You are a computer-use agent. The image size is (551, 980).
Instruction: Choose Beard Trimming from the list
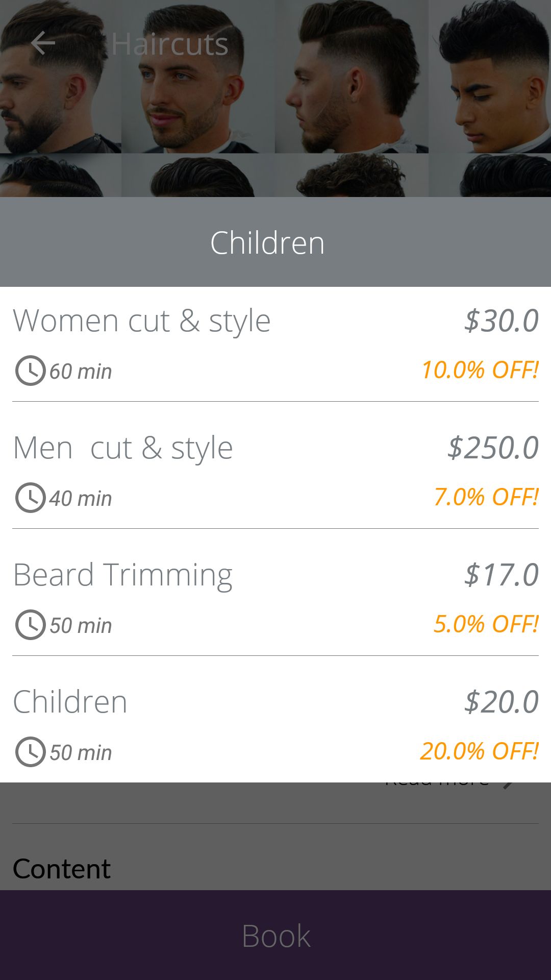[122, 575]
